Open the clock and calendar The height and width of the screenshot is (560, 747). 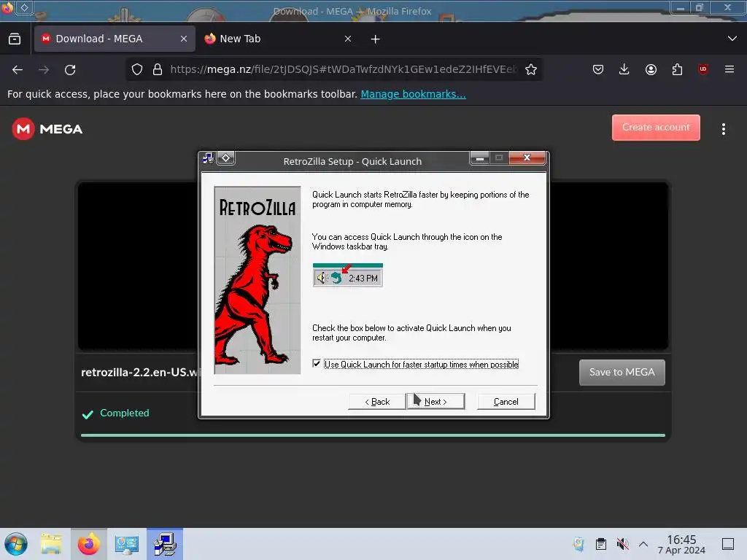(x=681, y=544)
